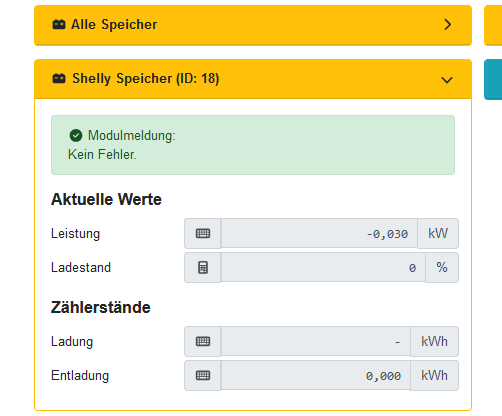Click keyboard icon next to Leistung
The image size is (502, 416).
pyautogui.click(x=203, y=233)
